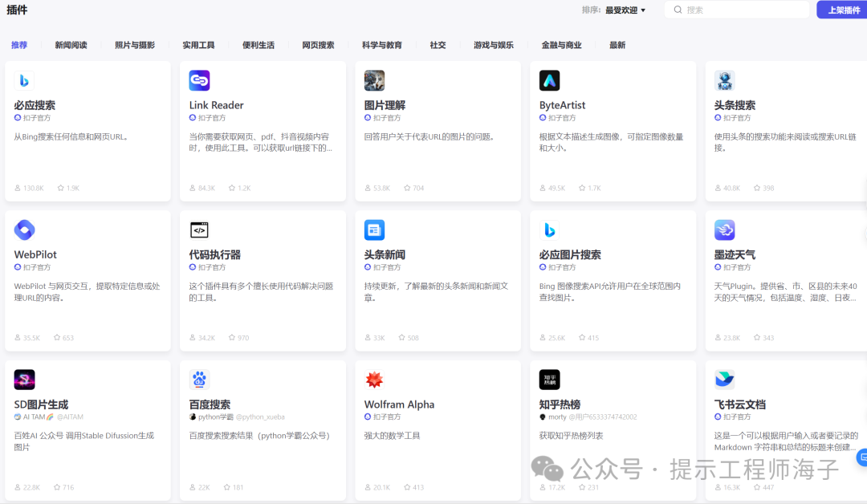Click the star icon on SD图片生成 card
The height and width of the screenshot is (504, 867).
[x=57, y=487]
